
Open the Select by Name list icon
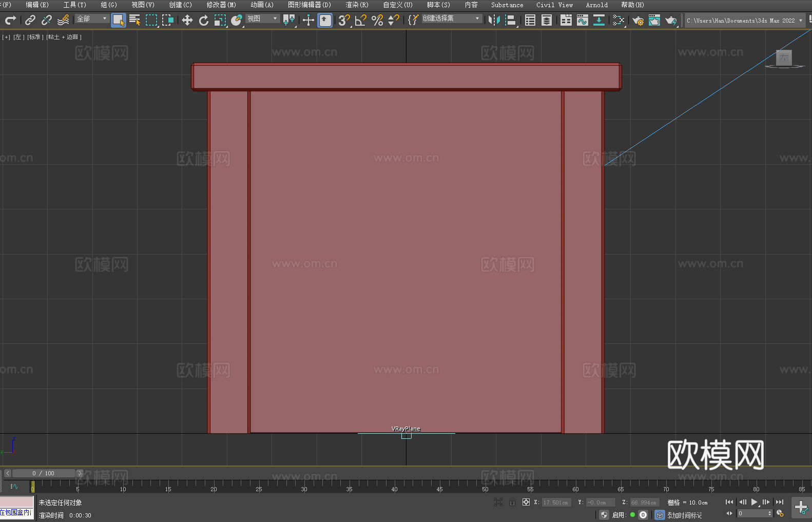click(x=135, y=20)
